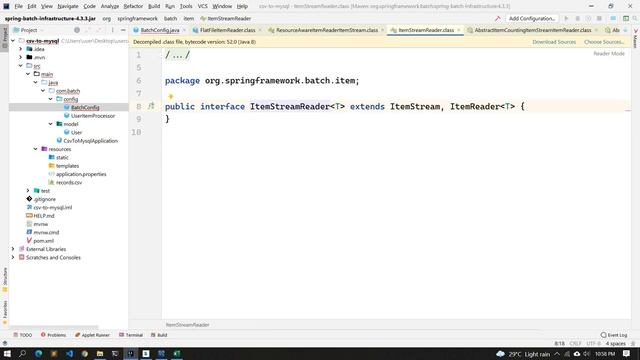
Task: Select pom.xml in project tree
Action: point(43,241)
